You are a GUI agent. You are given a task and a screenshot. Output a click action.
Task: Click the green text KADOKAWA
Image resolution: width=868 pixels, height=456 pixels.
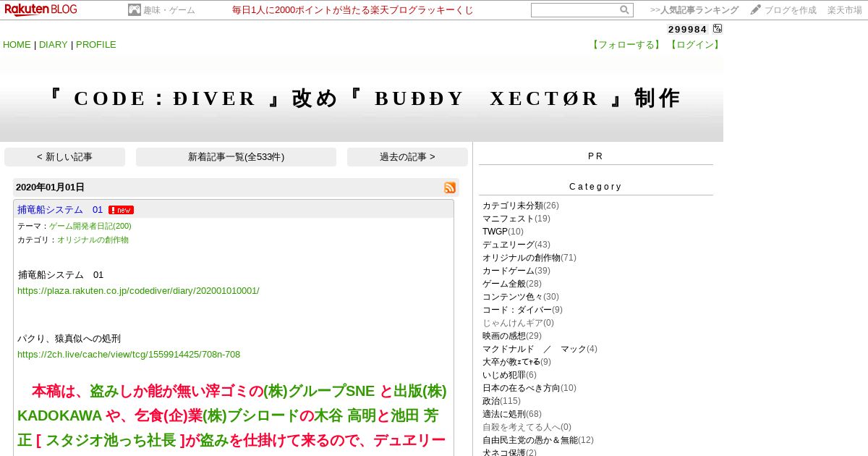point(59,416)
